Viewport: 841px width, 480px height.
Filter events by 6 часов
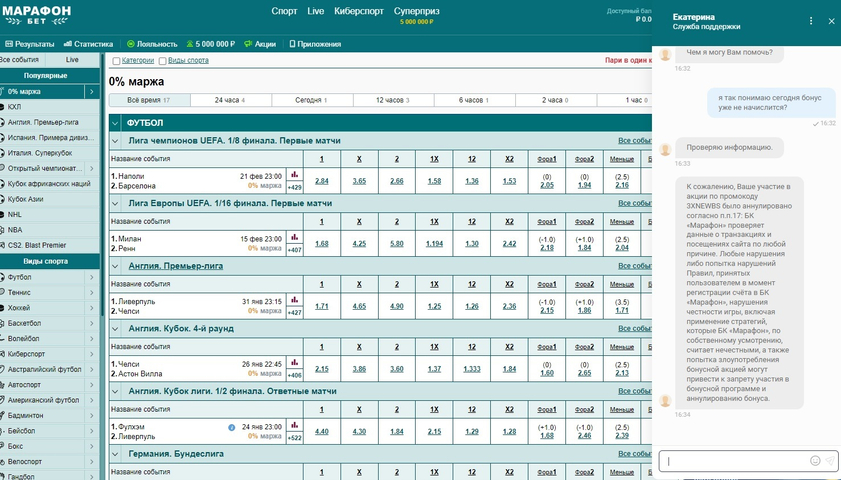click(474, 100)
